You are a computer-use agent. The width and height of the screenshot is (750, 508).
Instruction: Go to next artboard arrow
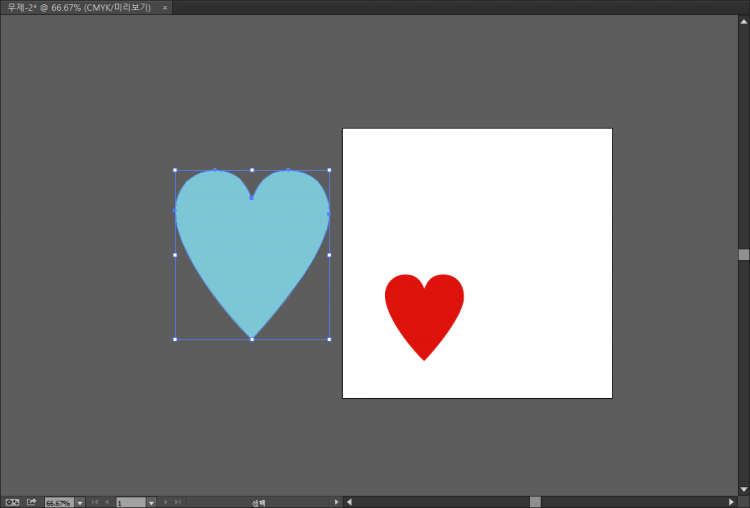[165, 502]
